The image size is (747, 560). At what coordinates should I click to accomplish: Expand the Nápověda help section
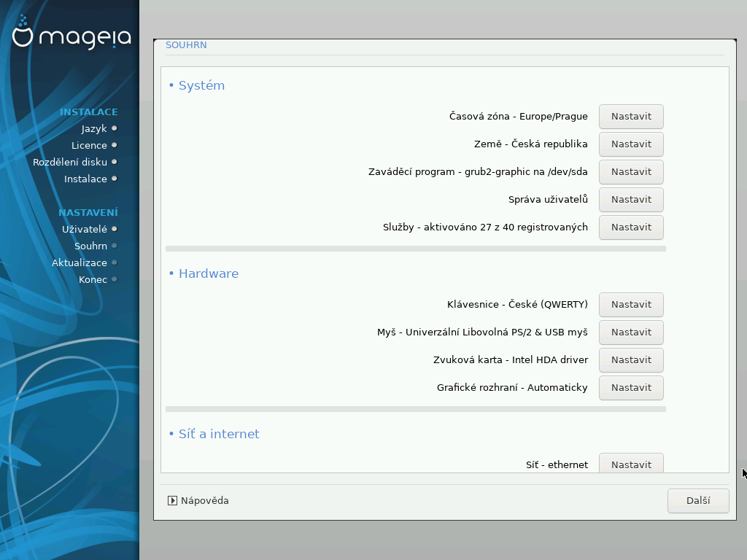(198, 500)
